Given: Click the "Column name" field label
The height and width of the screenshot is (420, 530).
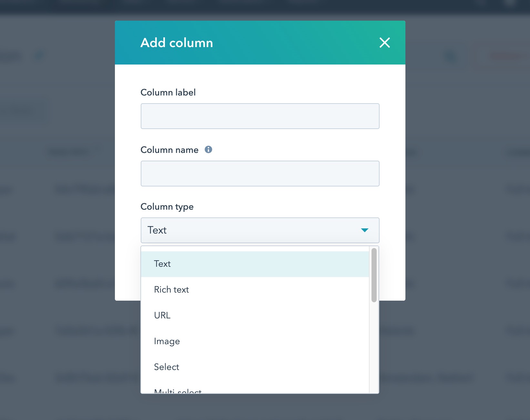Looking at the screenshot, I should pos(169,150).
